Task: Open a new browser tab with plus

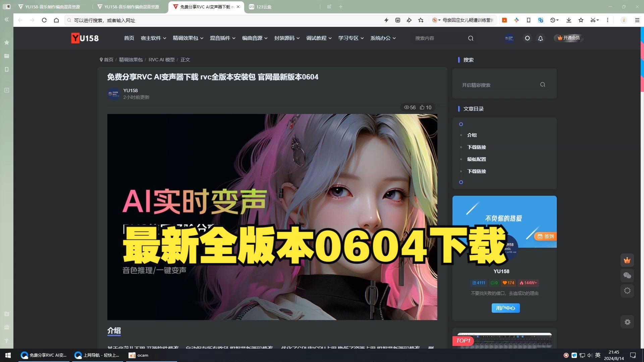Action: tap(341, 7)
